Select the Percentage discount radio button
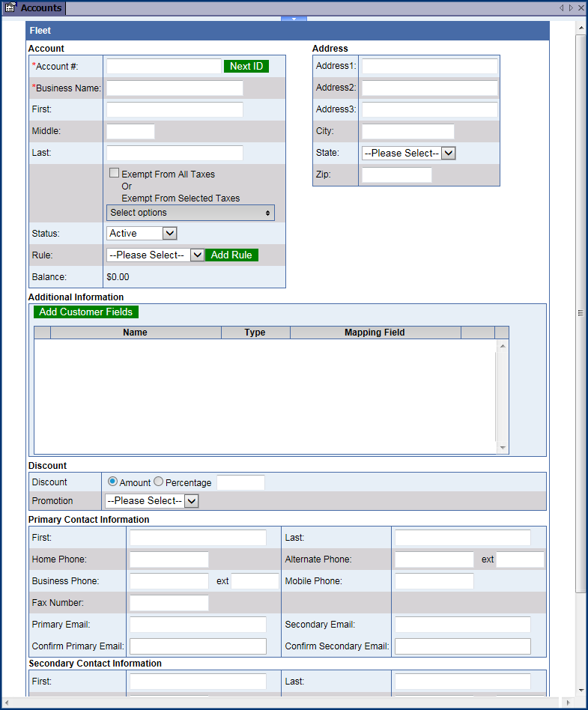Screen dimensions: 588x710 click(x=158, y=482)
